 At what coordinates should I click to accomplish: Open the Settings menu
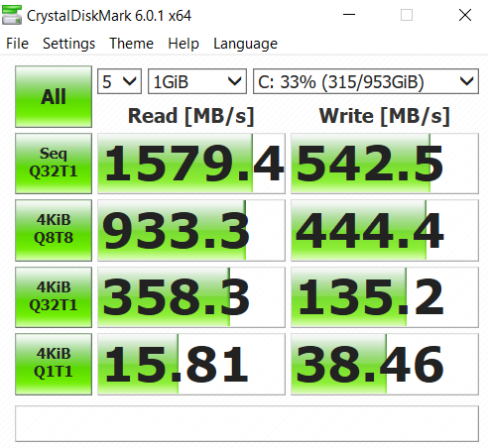click(x=68, y=44)
